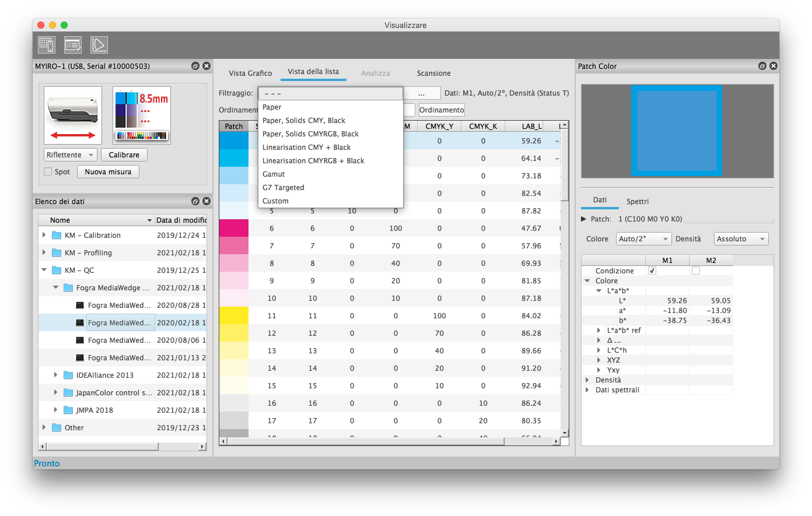The height and width of the screenshot is (516, 812).
Task: Expand the Densità section
Action: 587,380
